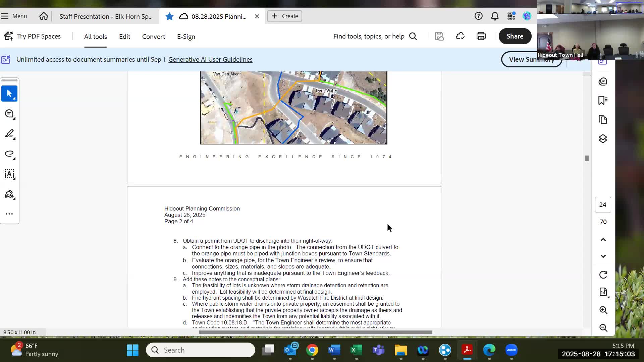Go to previous page using up chevron
The width and height of the screenshot is (644, 362).
point(603,240)
